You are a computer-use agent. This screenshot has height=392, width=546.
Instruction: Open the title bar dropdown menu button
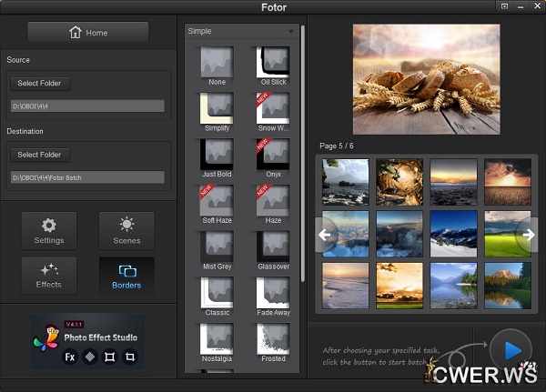click(x=504, y=6)
